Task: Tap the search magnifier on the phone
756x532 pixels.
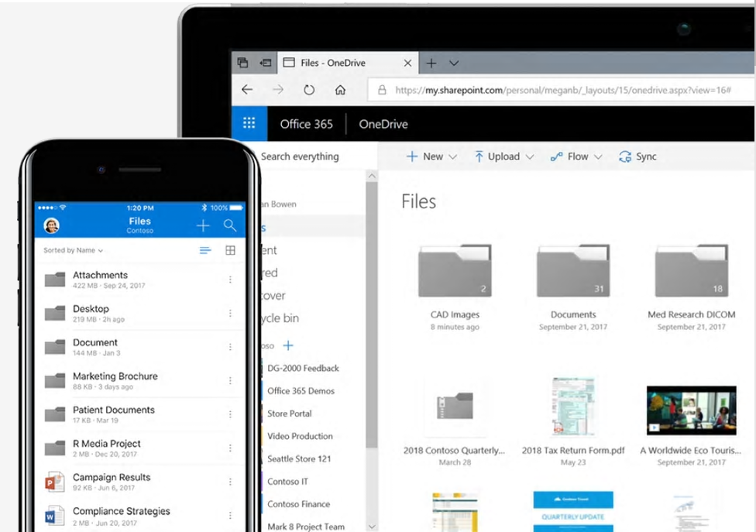Action: (x=230, y=225)
